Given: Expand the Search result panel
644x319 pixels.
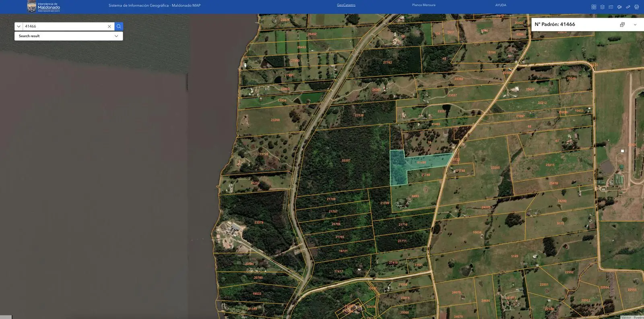Looking at the screenshot, I should tap(116, 36).
